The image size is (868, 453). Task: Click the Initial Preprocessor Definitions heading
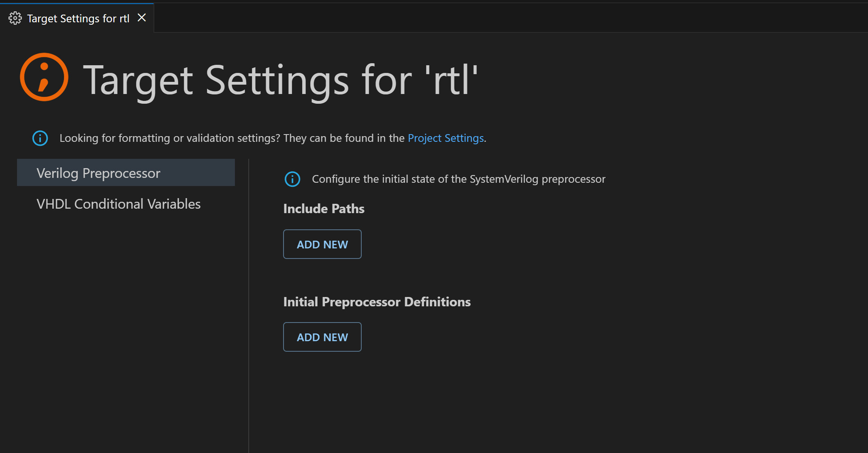[377, 302]
